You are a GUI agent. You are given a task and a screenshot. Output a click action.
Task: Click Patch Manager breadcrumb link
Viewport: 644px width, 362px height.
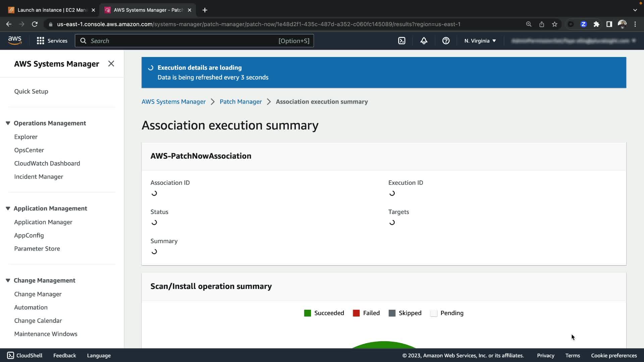[240, 102]
